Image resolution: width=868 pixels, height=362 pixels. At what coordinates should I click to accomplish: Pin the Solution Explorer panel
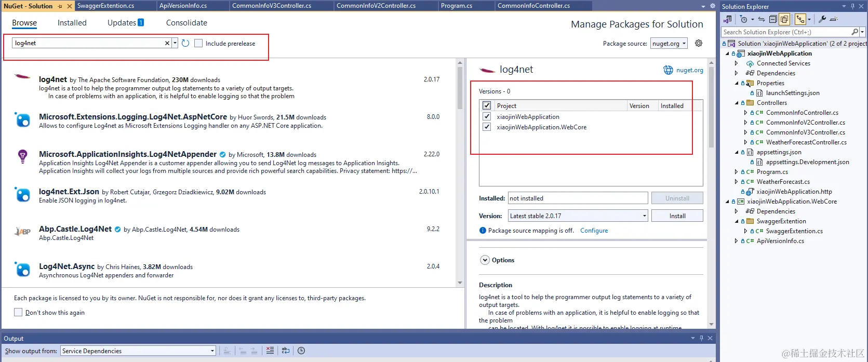point(852,6)
